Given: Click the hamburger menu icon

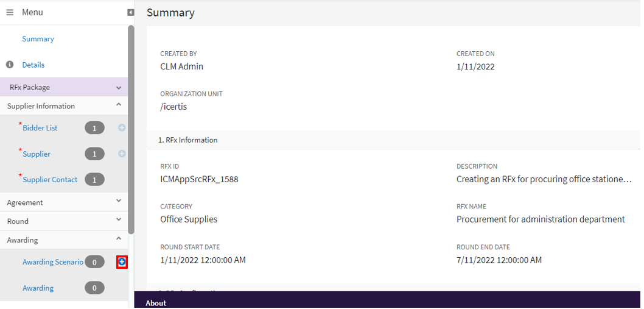Looking at the screenshot, I should pyautogui.click(x=10, y=12).
